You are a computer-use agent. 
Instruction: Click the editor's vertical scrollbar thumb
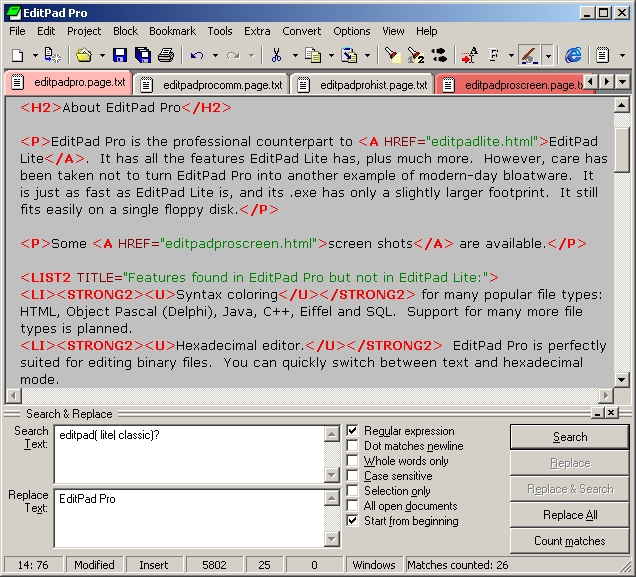[x=622, y=148]
